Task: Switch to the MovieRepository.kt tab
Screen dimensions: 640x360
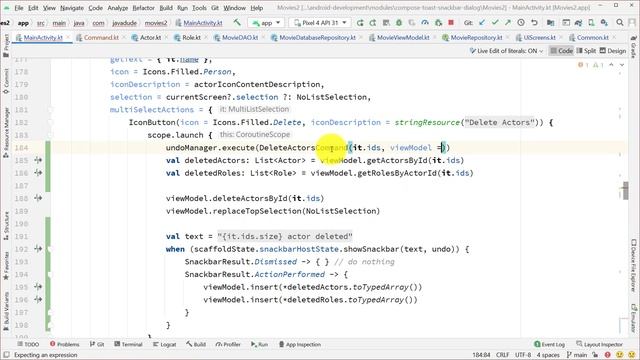Action: tap(476, 38)
